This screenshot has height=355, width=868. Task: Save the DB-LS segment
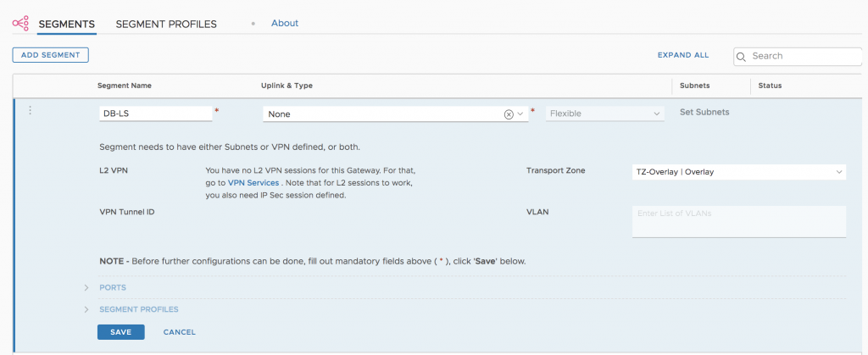point(120,332)
